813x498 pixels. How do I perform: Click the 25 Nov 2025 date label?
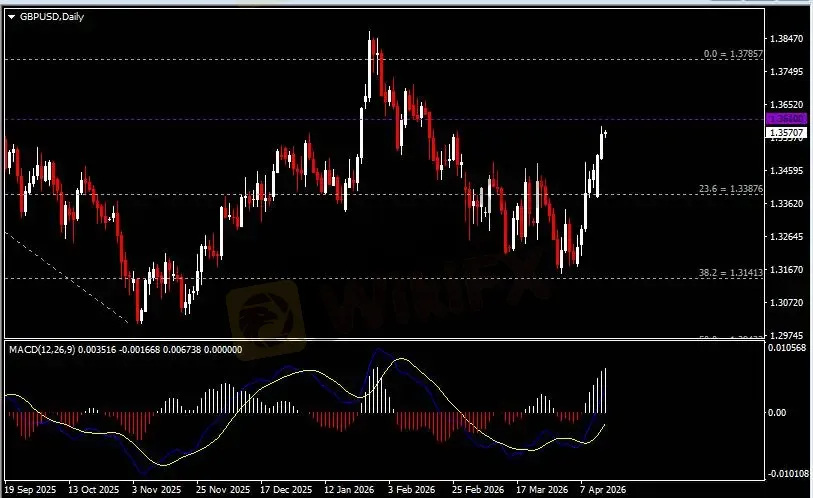click(223, 490)
